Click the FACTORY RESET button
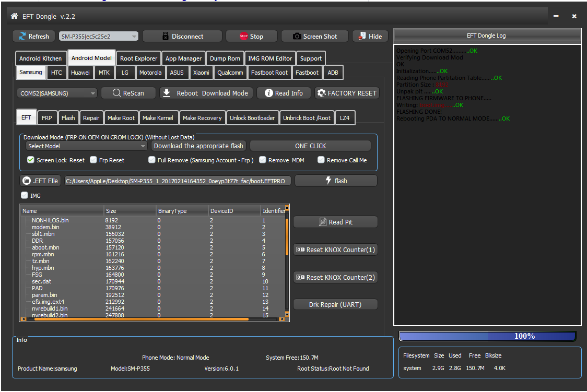Viewport: 587px width, 392px height. 347,93
